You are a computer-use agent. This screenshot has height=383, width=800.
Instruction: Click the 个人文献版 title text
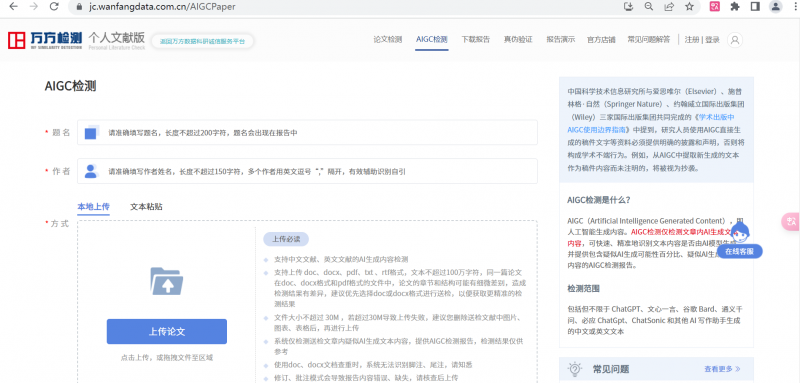click(116, 38)
